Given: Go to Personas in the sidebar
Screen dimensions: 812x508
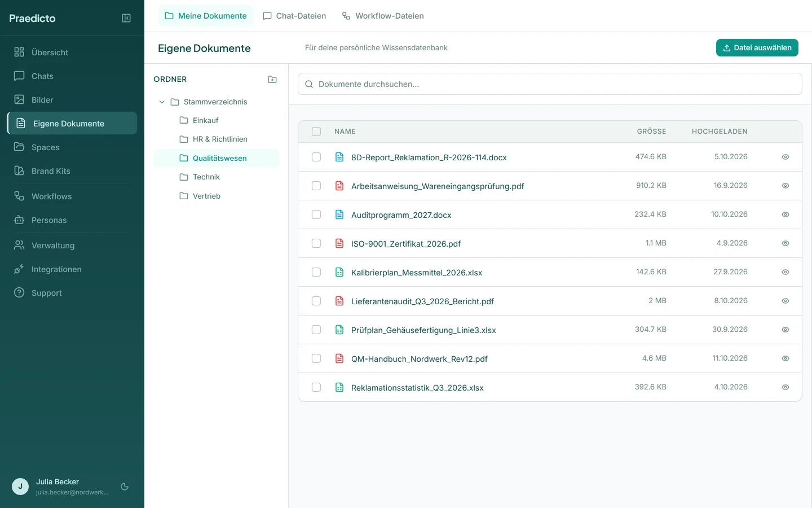Looking at the screenshot, I should pyautogui.click(x=72, y=220).
